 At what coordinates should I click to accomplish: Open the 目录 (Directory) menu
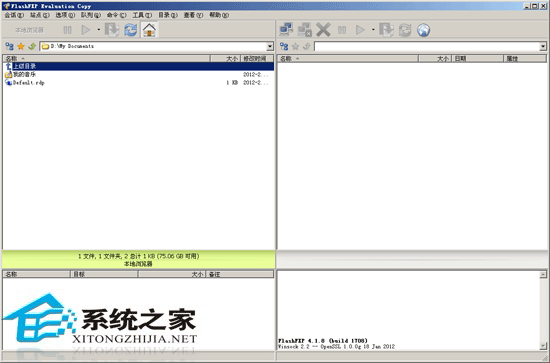coord(168,15)
